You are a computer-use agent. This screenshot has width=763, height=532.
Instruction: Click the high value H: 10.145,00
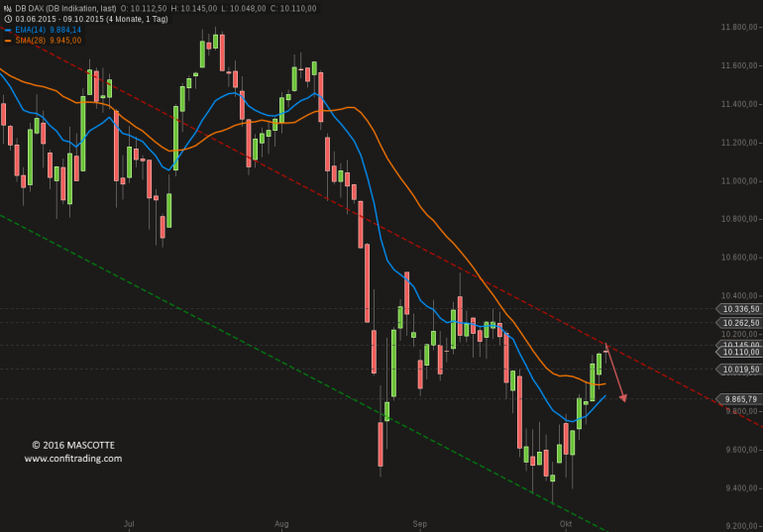point(194,8)
